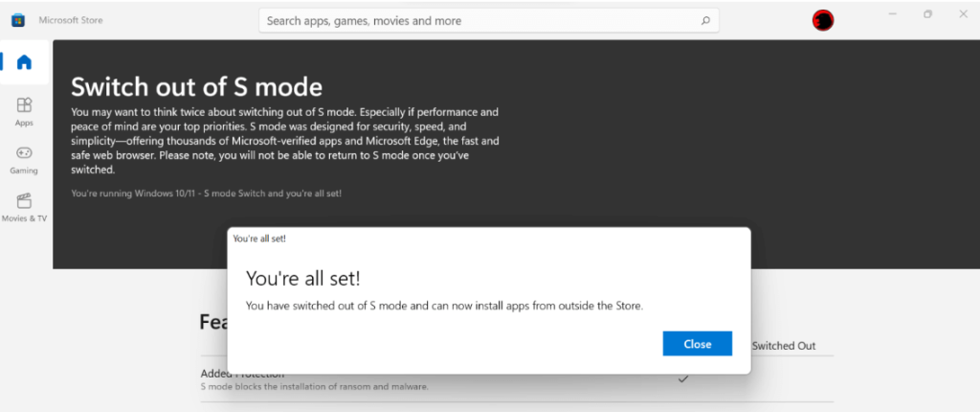
Task: Click the dialog title bar text
Action: 259,239
